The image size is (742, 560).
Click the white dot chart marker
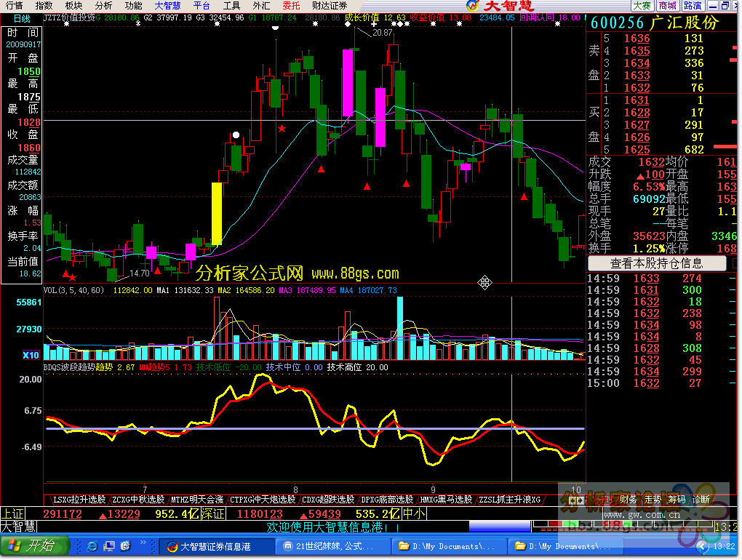tap(236, 135)
